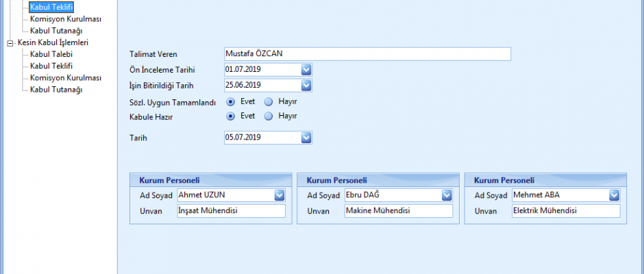The height and width of the screenshot is (274, 644).
Task: Open the last Kabul Tutanağı tree item
Action: 56,90
